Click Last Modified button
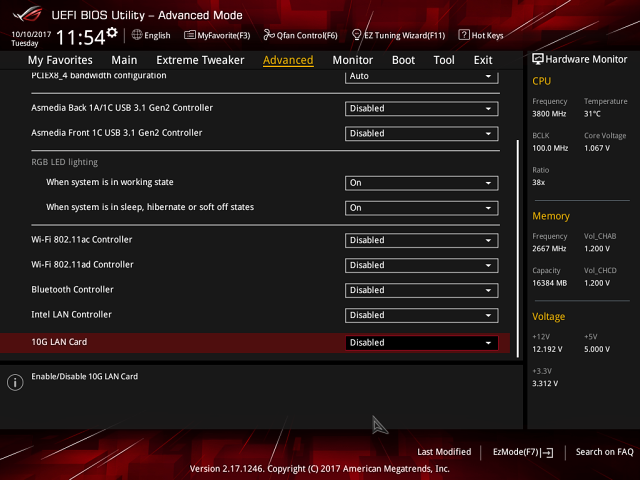 [x=444, y=452]
